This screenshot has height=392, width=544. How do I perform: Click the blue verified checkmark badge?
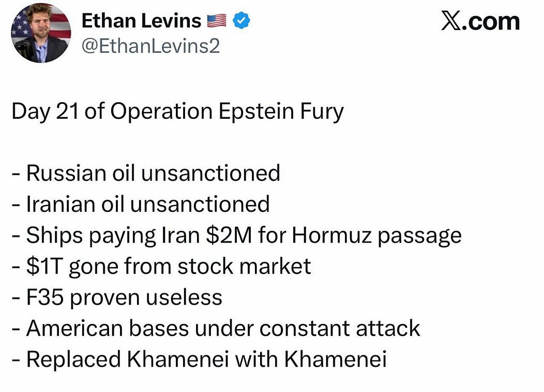[243, 21]
